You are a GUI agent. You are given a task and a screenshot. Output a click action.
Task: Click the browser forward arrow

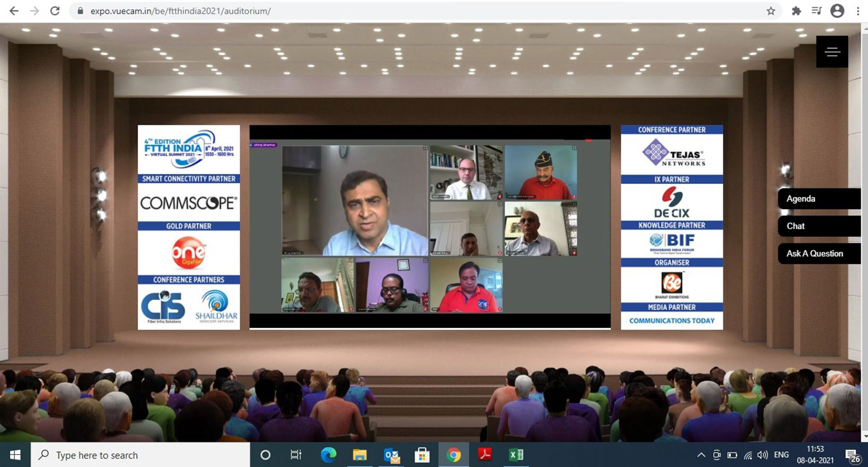coord(34,11)
